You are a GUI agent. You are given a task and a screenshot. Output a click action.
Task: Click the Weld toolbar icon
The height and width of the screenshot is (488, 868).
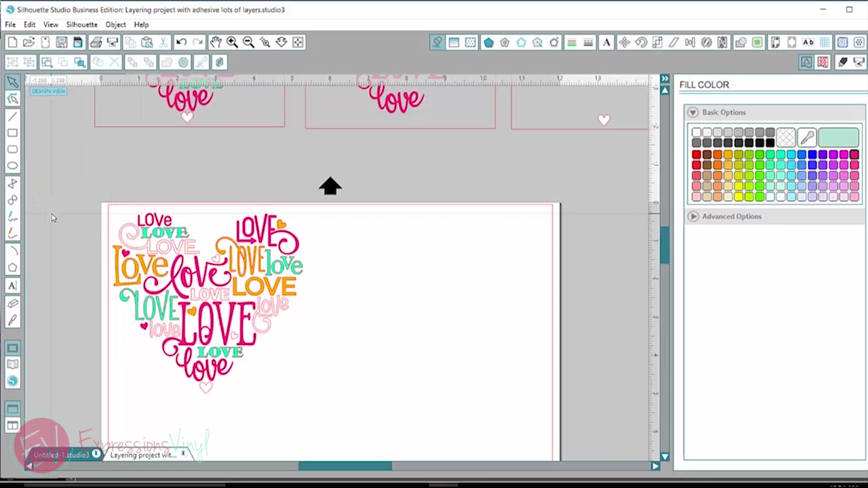click(167, 62)
